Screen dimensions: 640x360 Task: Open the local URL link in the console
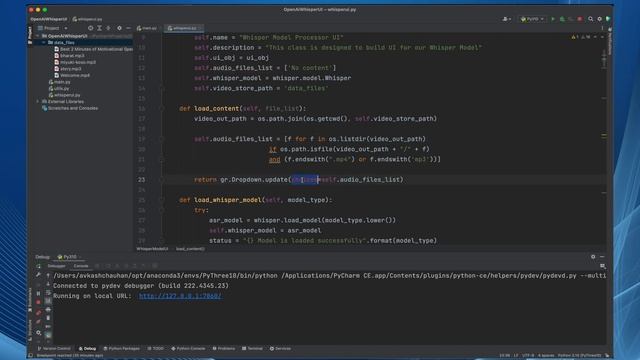[x=180, y=296]
